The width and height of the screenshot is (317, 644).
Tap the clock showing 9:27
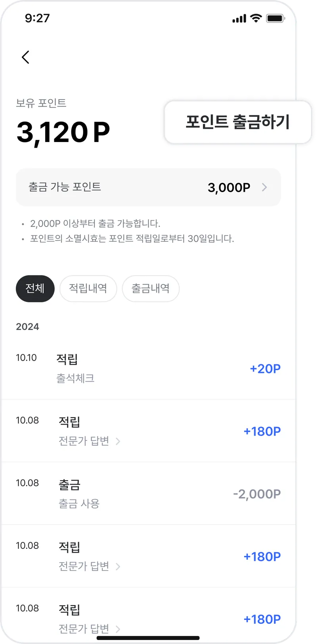(x=37, y=18)
